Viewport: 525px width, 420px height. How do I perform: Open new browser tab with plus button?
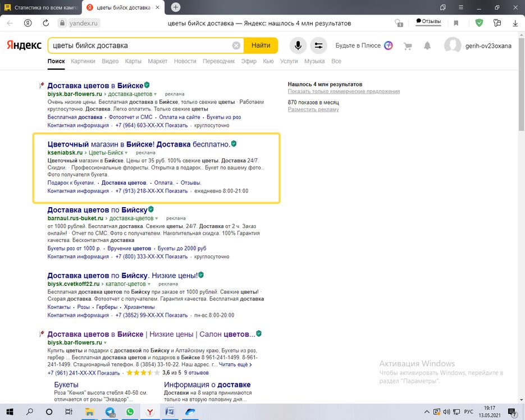(x=175, y=7)
